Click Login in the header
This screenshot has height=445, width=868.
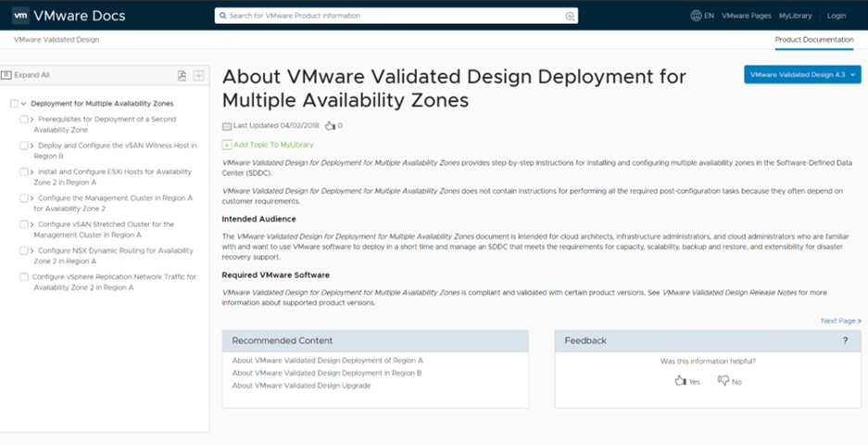[837, 16]
